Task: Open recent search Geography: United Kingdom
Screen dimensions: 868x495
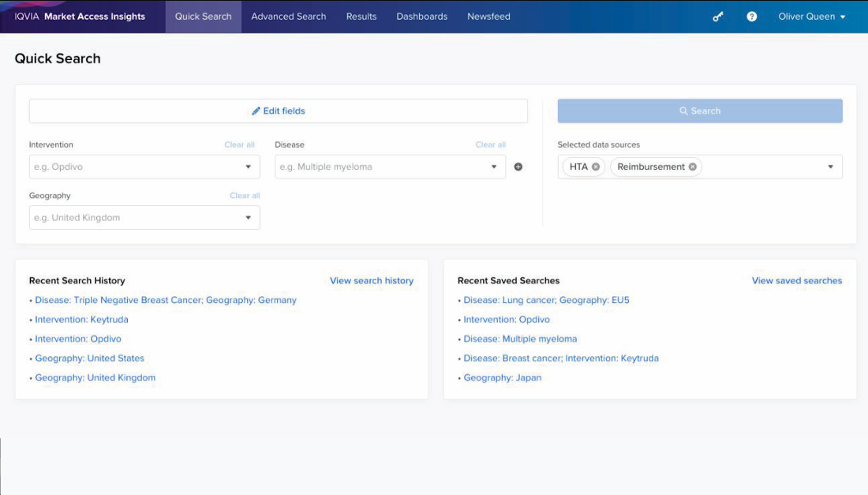Action: 95,377
